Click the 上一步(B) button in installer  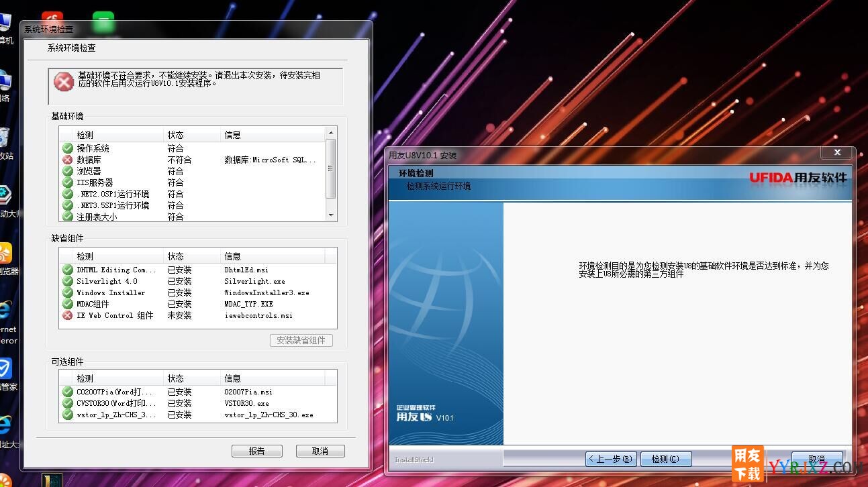coord(610,459)
